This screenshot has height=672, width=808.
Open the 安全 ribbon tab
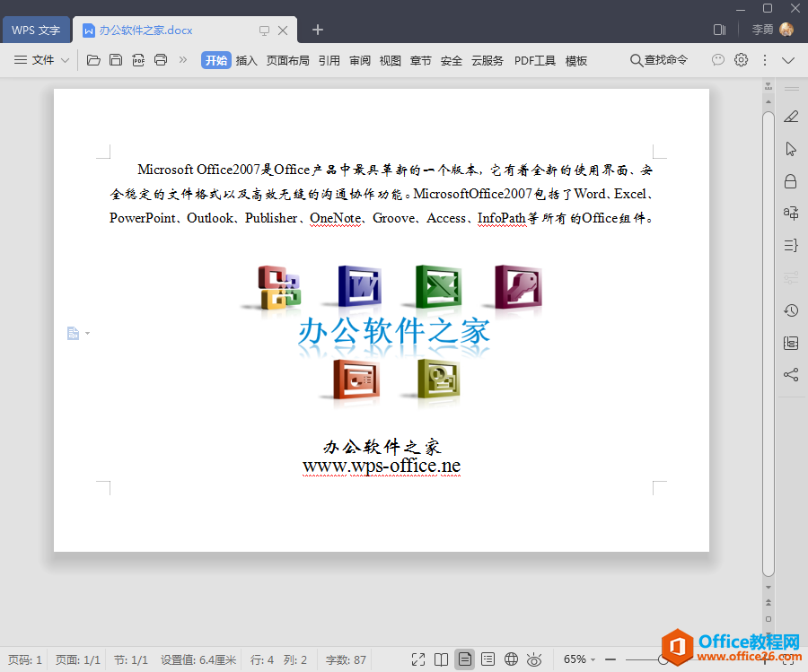pos(452,61)
